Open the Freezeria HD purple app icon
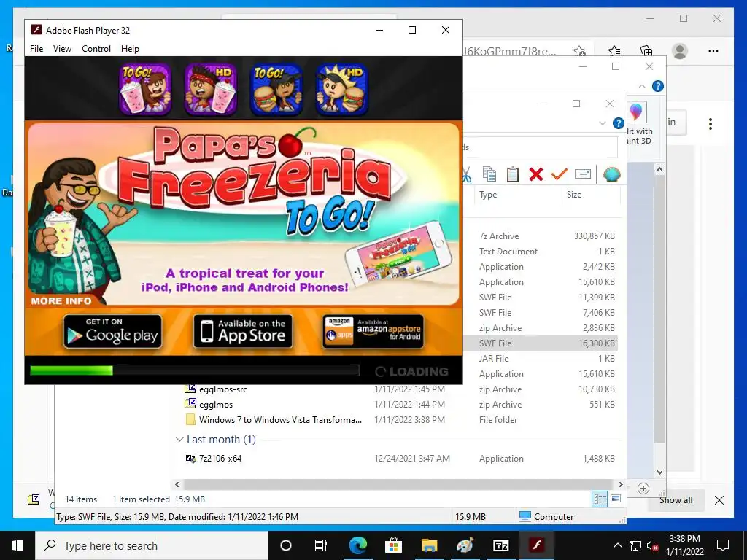 [211, 89]
